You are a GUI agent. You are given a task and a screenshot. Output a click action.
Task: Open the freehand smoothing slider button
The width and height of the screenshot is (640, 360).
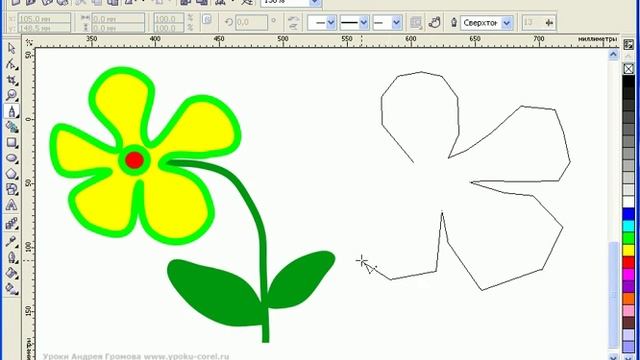coord(549,22)
